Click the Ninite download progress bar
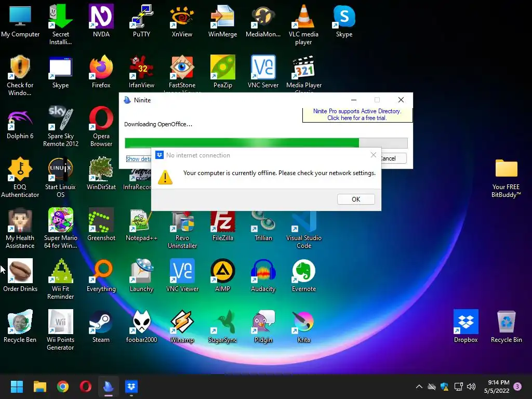The width and height of the screenshot is (532, 399). (266, 143)
